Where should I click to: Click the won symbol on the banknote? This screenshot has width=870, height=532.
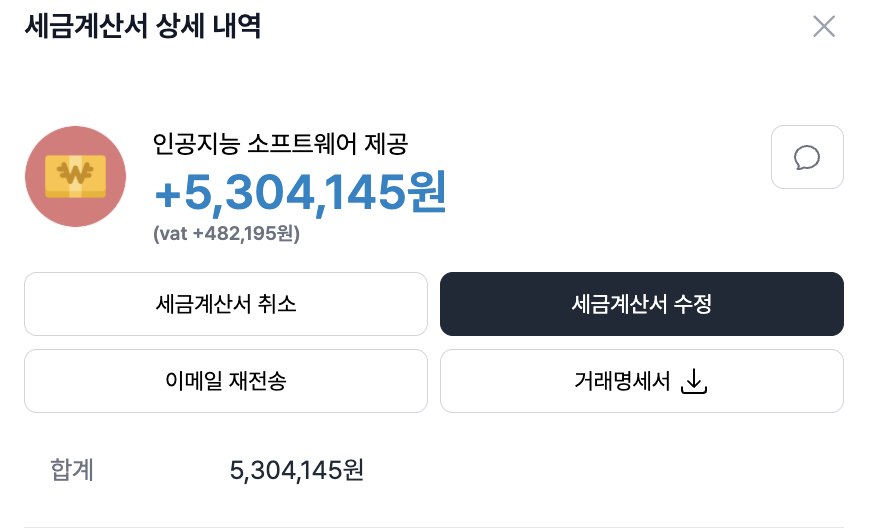[x=75, y=174]
